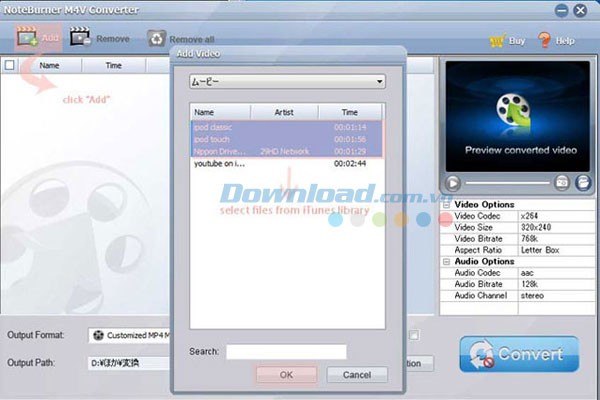Click the Remove video icon
The image size is (600, 400).
pyautogui.click(x=80, y=39)
